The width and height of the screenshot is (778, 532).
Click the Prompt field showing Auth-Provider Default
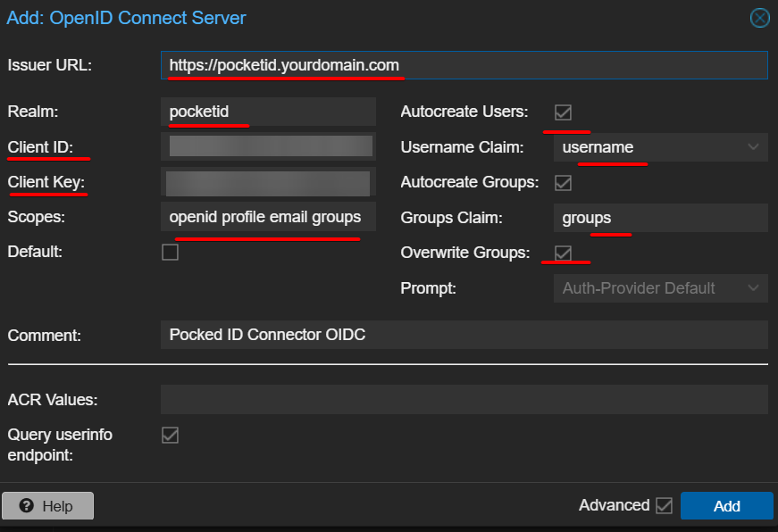[x=660, y=288]
